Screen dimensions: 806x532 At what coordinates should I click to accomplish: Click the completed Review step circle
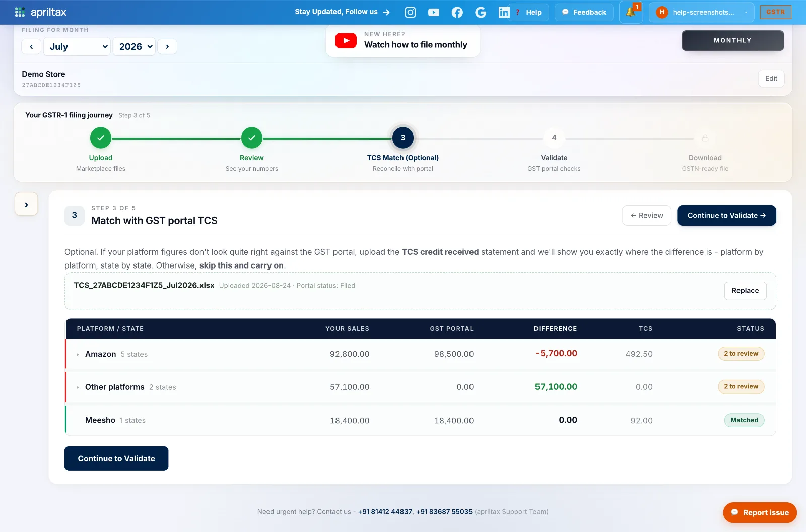(252, 138)
